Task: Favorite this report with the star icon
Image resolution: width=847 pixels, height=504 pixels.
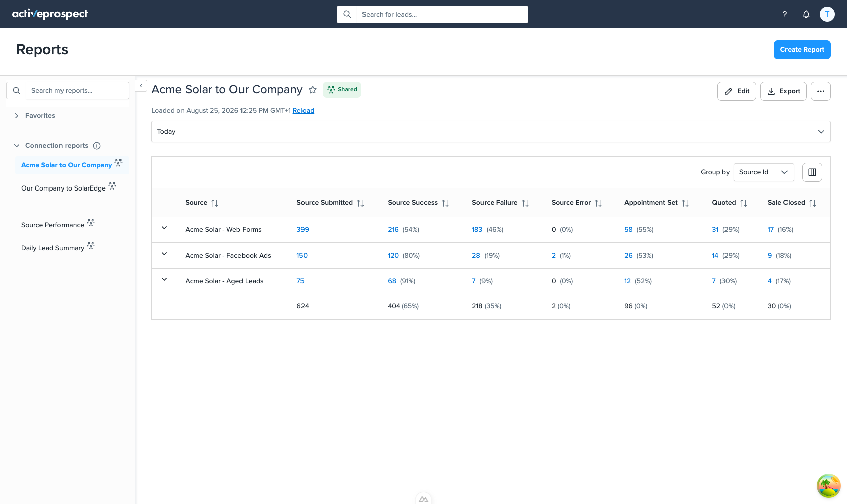Action: click(313, 90)
